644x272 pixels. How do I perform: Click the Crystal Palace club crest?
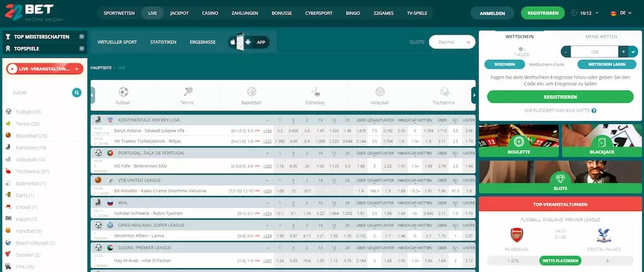pos(603,235)
